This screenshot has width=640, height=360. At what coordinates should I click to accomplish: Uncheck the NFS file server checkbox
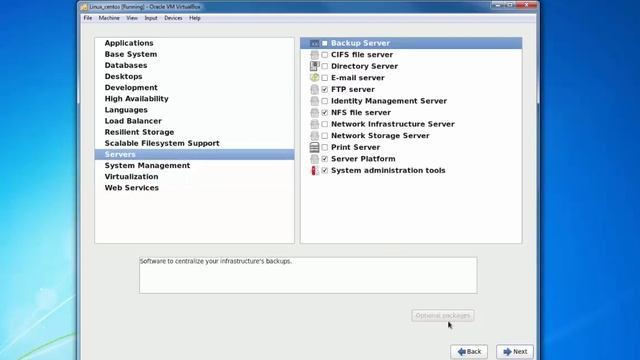tap(324, 113)
